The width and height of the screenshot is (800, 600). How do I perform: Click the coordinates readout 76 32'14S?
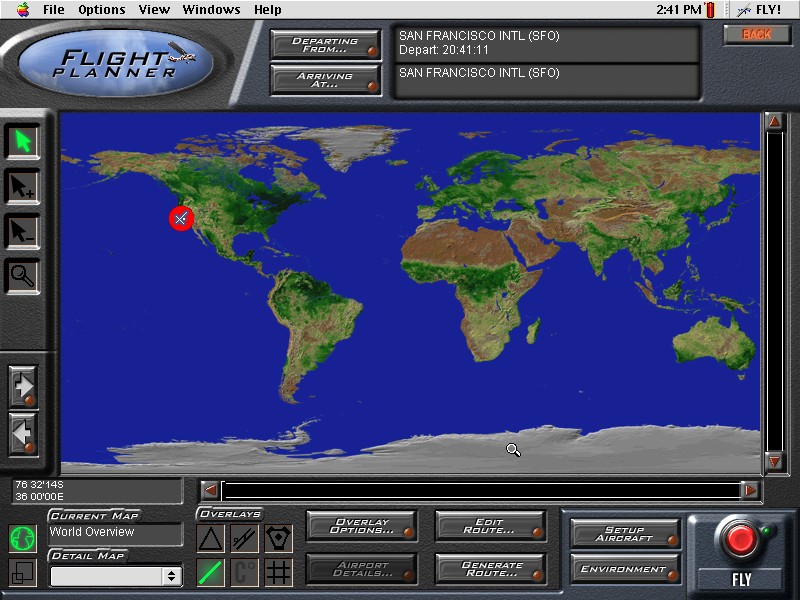[x=97, y=490]
